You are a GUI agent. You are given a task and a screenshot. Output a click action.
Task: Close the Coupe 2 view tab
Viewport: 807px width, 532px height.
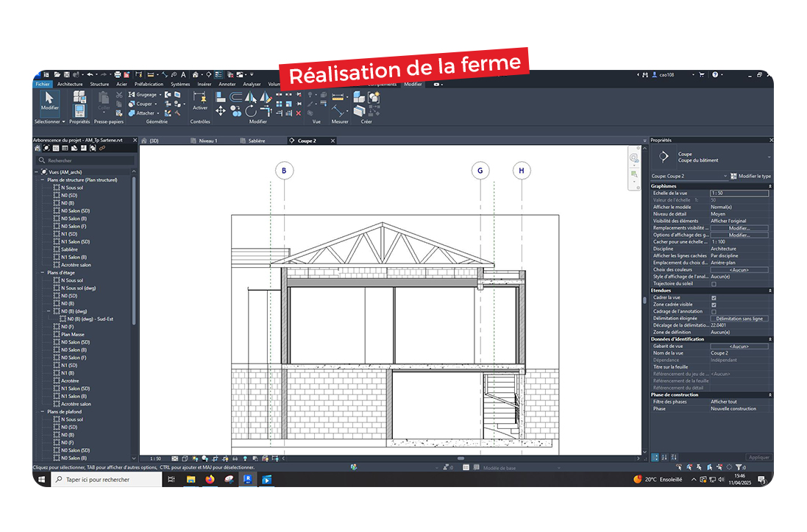coord(333,141)
